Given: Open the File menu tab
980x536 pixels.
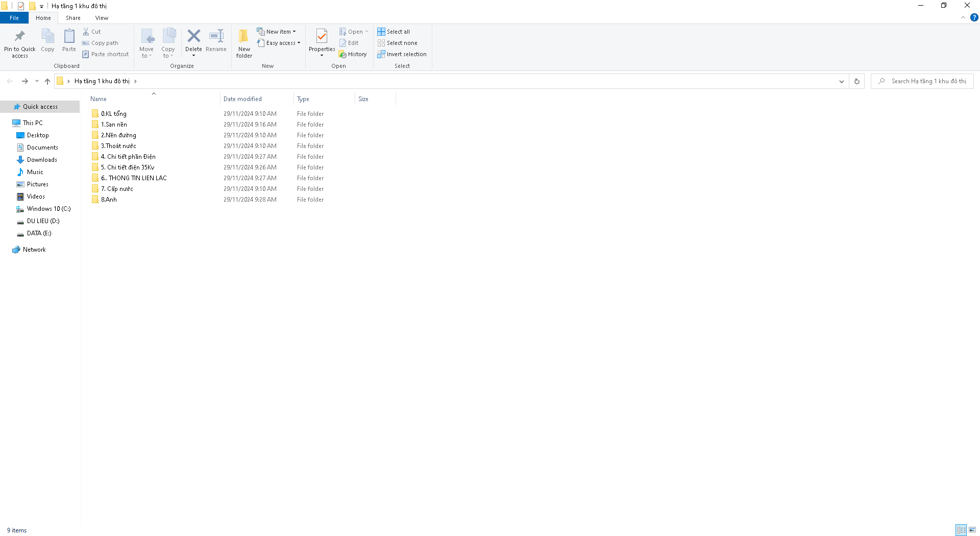Looking at the screenshot, I should pos(14,18).
